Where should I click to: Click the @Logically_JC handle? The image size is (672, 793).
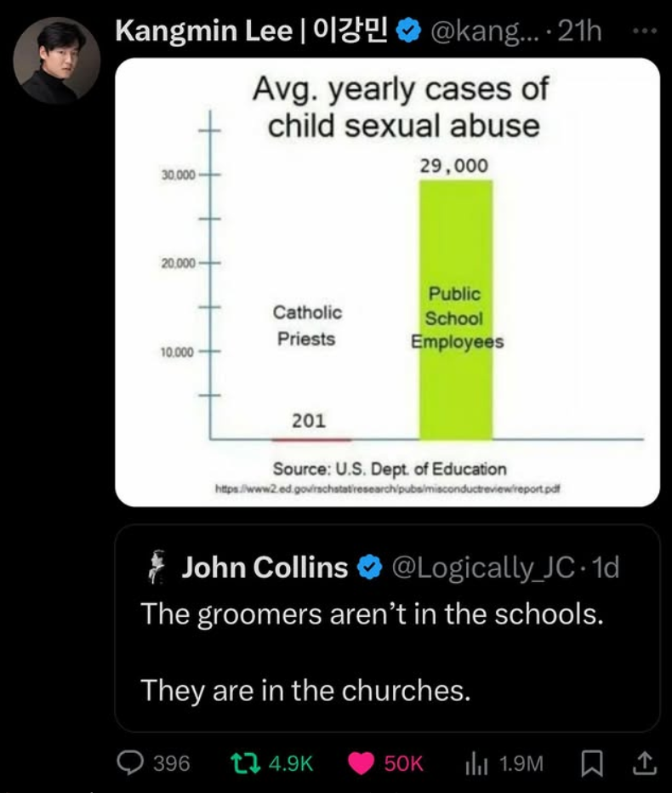[x=483, y=568]
